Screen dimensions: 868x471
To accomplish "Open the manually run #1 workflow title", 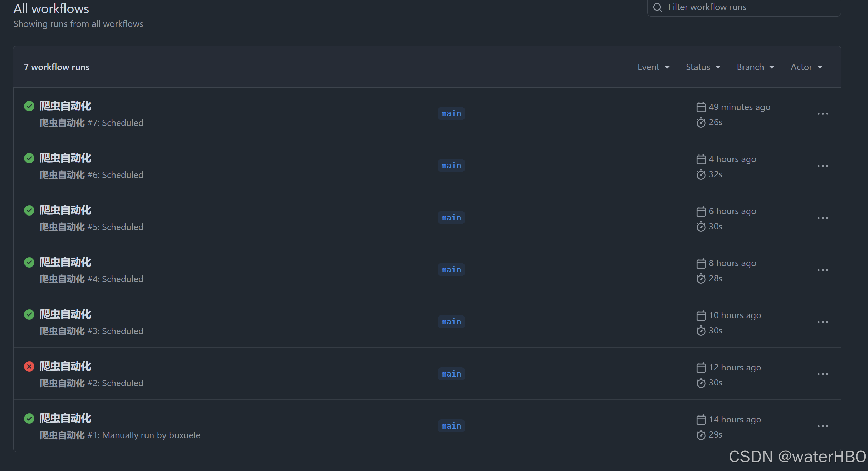I will coord(66,418).
